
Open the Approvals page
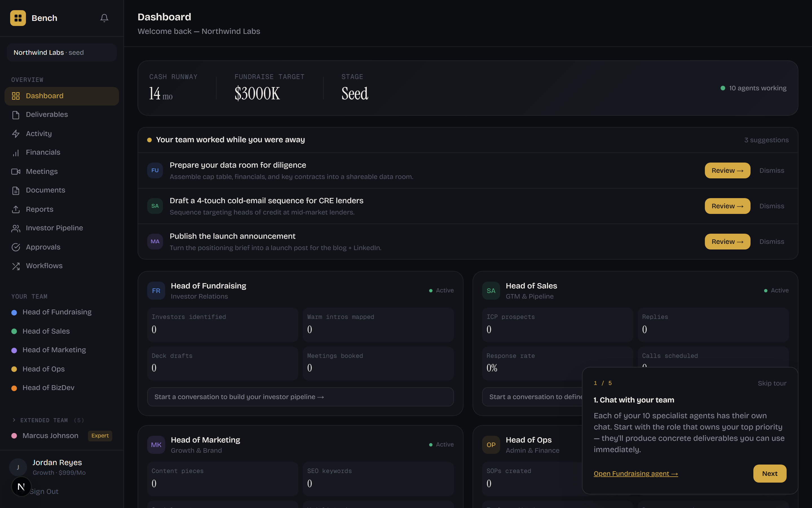[x=62, y=247]
